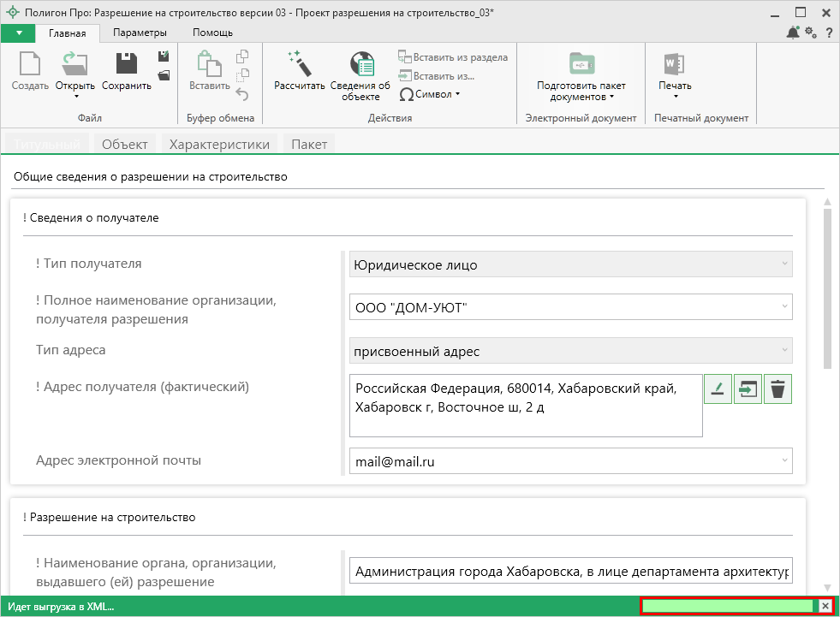The height and width of the screenshot is (617, 840).
Task: Click the Рассчитать magic wand icon
Action: [299, 64]
